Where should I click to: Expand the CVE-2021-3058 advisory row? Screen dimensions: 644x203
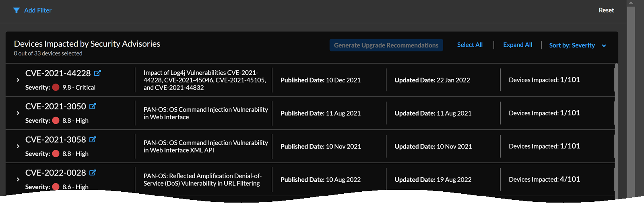(x=18, y=146)
